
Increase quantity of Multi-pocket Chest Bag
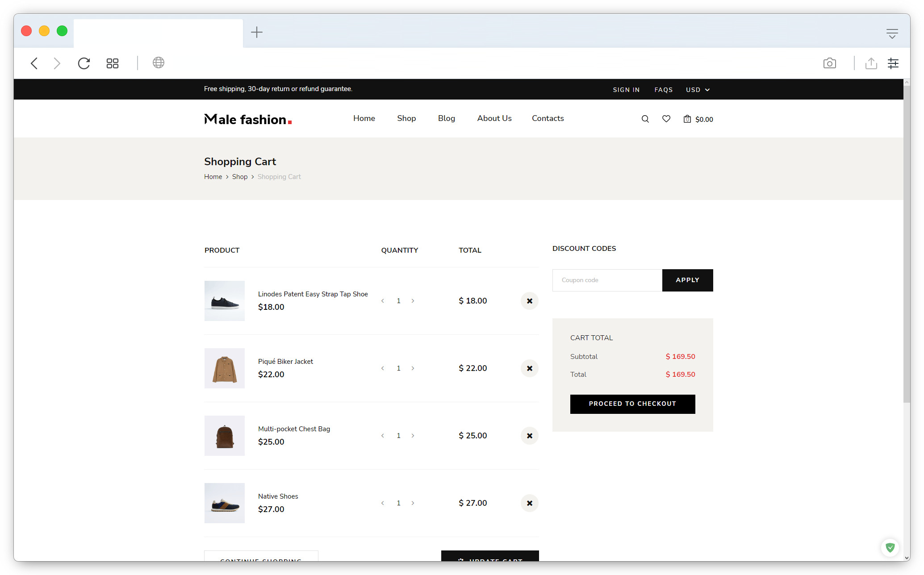click(x=413, y=436)
